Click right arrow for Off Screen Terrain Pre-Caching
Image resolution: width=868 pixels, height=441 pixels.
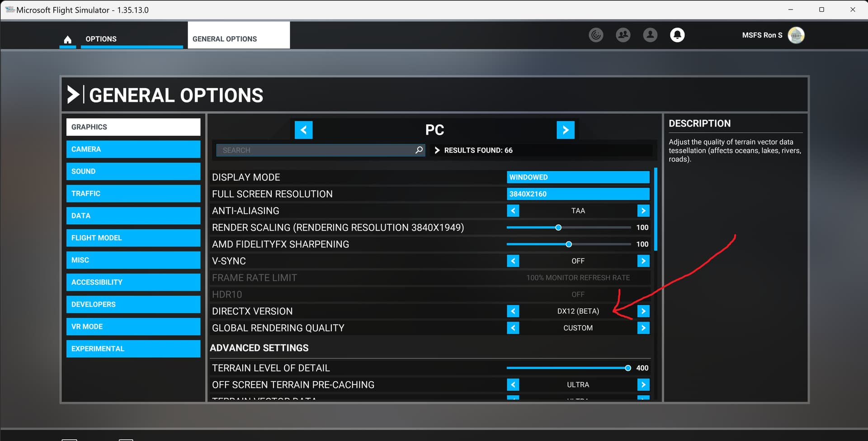tap(643, 385)
